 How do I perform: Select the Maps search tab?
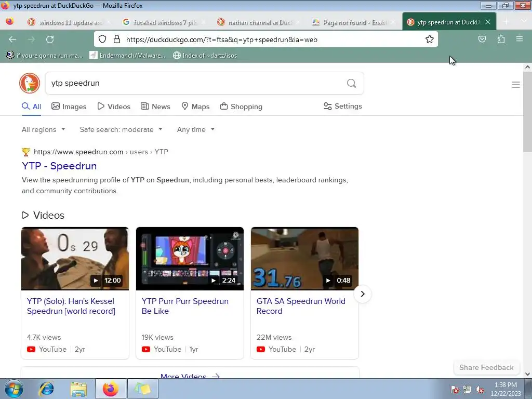tap(195, 107)
